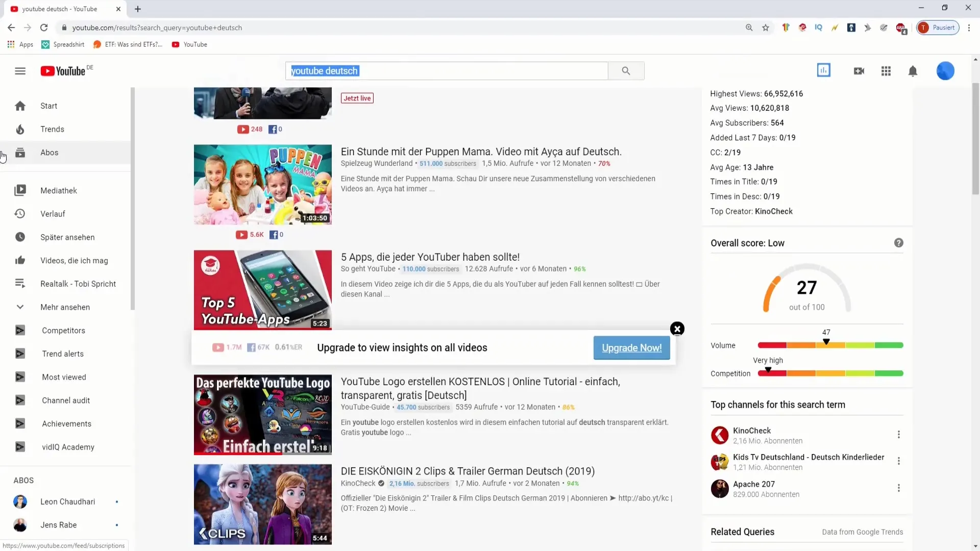
Task: Click the Top 5 YouTube-Apps thumbnail
Action: click(262, 290)
